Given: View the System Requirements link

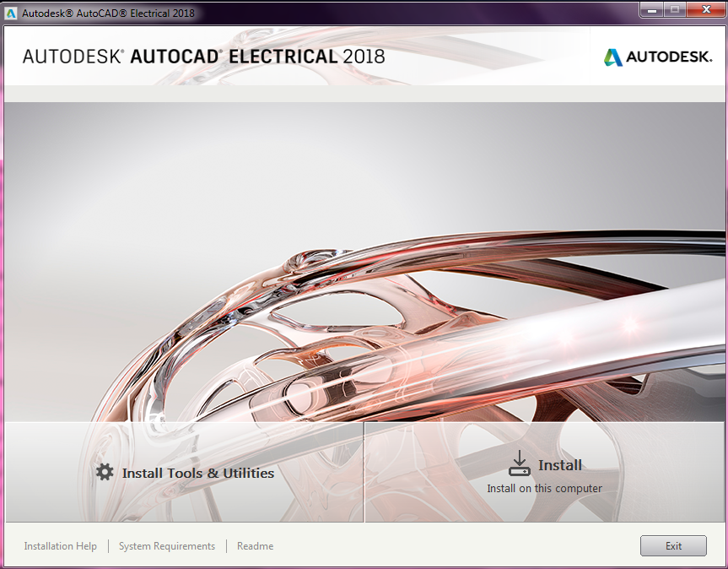Looking at the screenshot, I should 167,546.
